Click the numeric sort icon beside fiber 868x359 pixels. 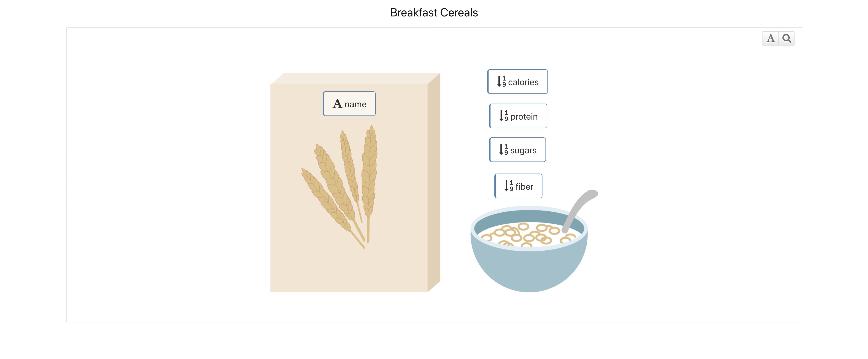click(x=508, y=186)
